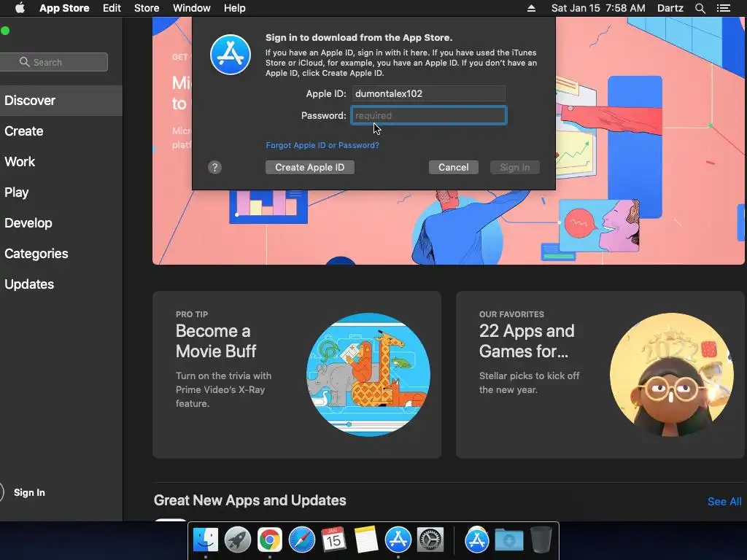Select Discover in the sidebar
Image resolution: width=747 pixels, height=560 pixels.
[61, 101]
